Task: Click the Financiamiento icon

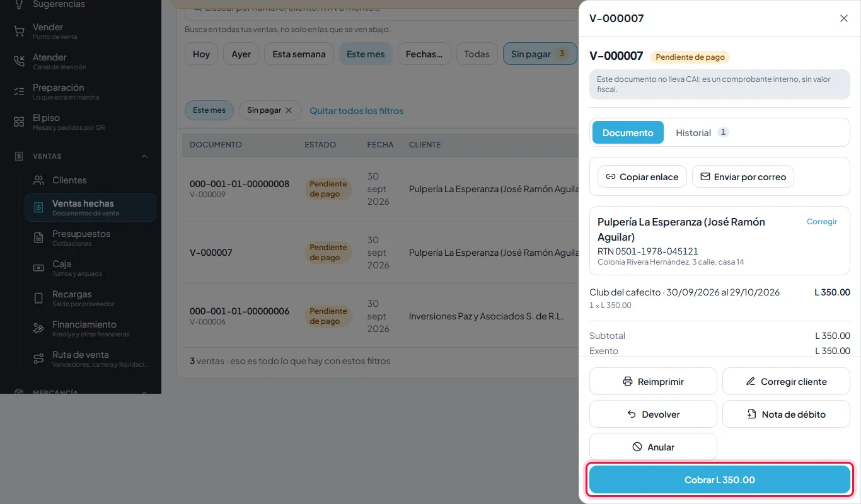Action: click(x=39, y=328)
